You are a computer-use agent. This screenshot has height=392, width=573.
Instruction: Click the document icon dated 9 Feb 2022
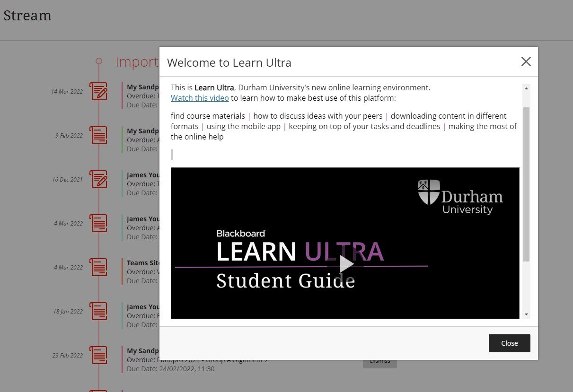coord(98,135)
